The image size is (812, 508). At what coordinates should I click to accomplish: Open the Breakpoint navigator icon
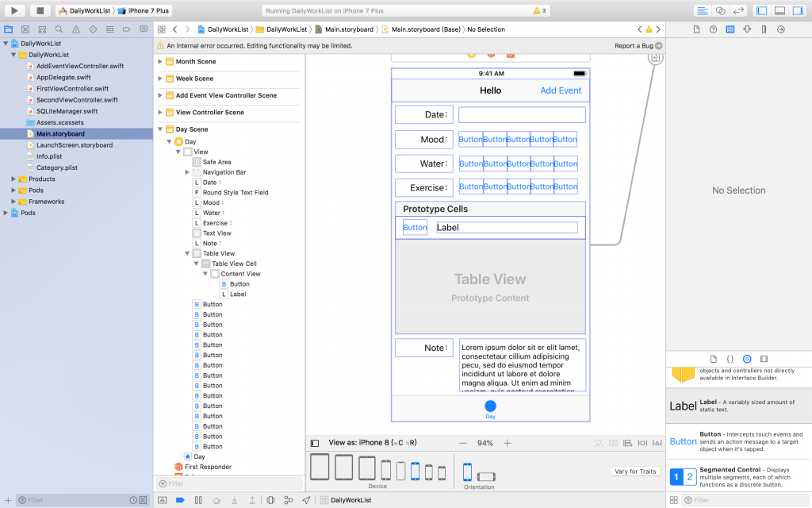tap(126, 29)
